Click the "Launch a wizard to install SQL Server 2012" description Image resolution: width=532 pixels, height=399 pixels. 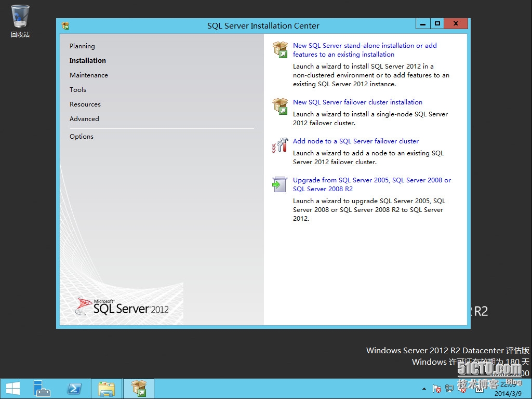click(x=371, y=75)
